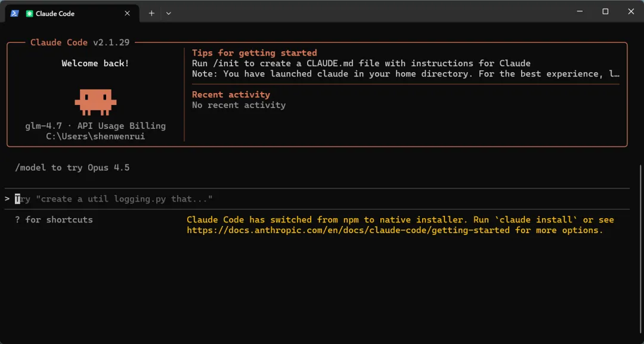This screenshot has width=644, height=344.
Task: Click the '>' prompt symbol
Action: (7, 199)
